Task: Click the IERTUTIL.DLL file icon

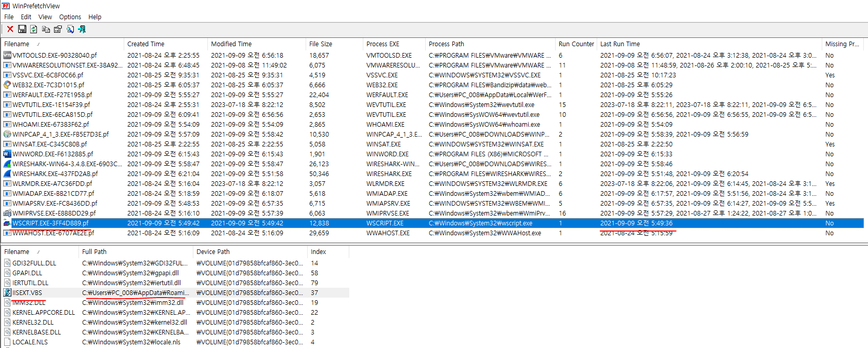Action: coord(7,283)
